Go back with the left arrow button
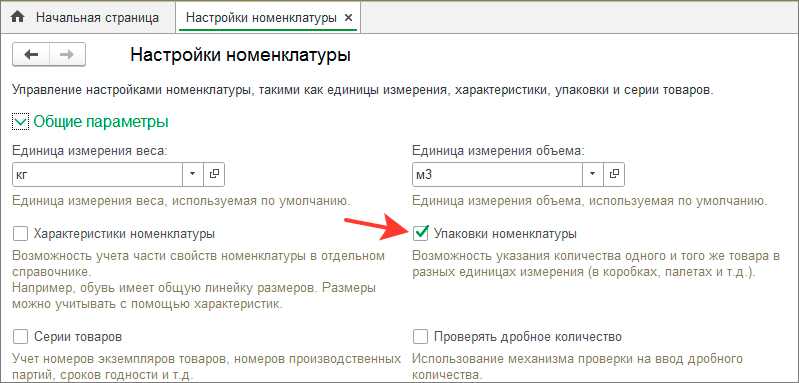The image size is (799, 383). coord(31,55)
